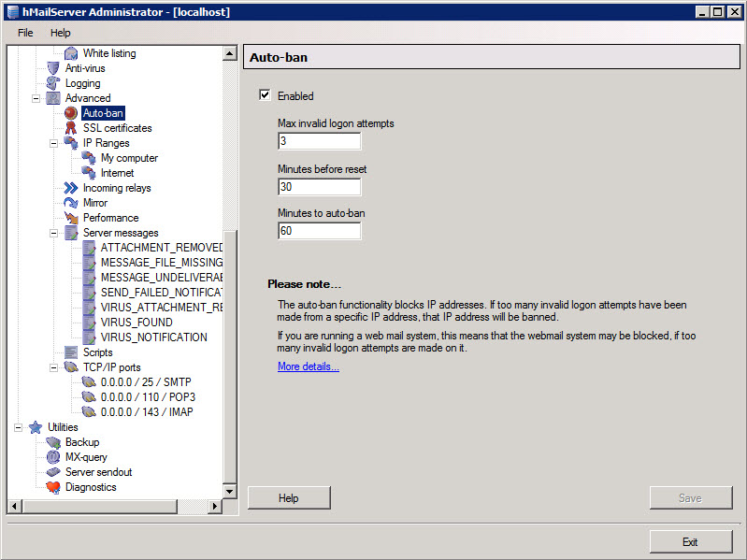Click the SSL certificates ribbon icon
The image size is (747, 560).
pyautogui.click(x=71, y=128)
